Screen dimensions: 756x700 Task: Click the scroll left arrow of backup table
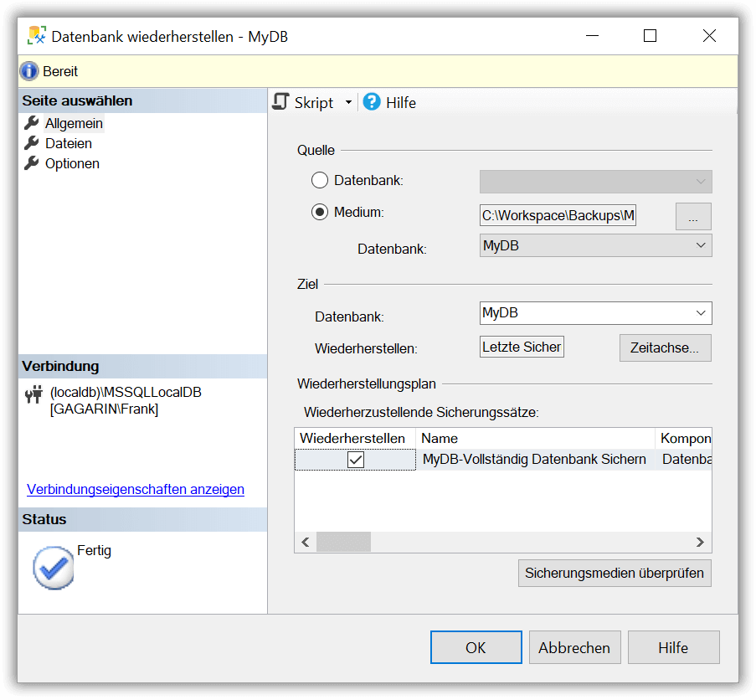tap(306, 542)
